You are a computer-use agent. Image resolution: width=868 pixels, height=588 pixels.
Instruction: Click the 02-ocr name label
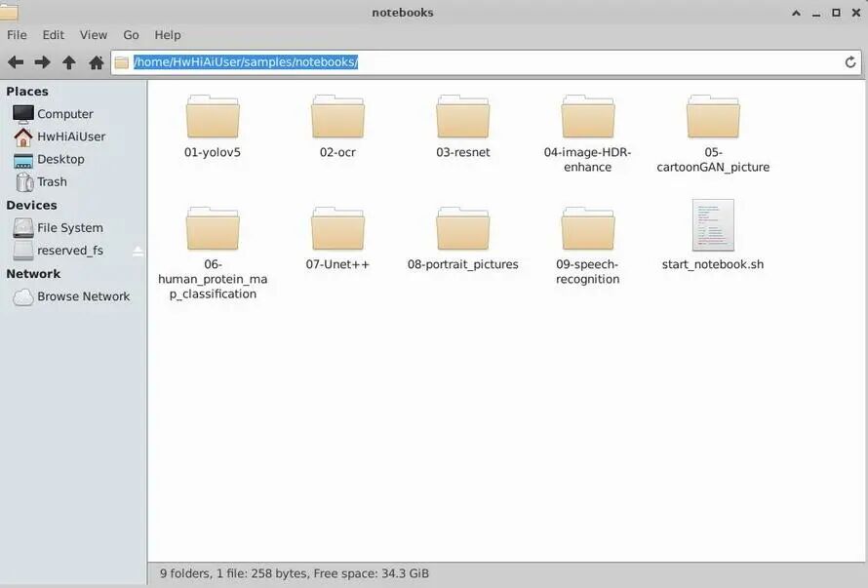coord(337,152)
